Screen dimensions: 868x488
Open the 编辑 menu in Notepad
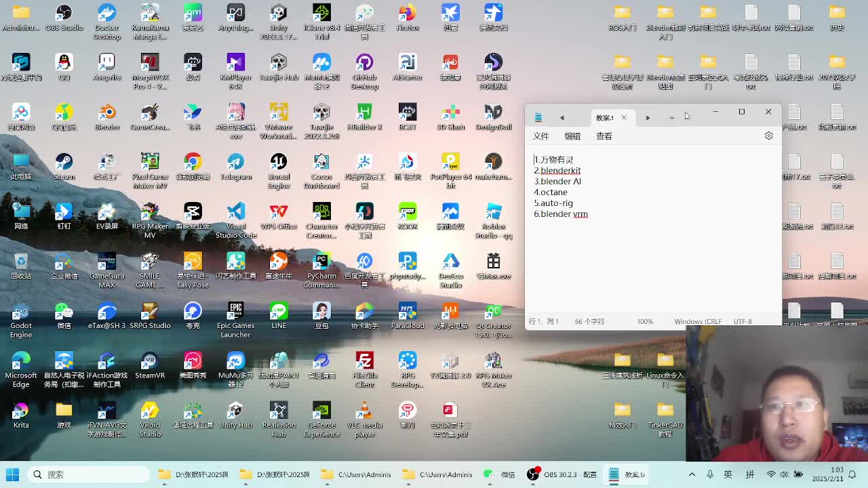point(572,136)
